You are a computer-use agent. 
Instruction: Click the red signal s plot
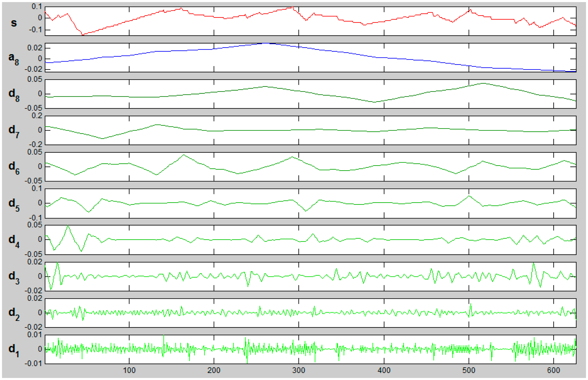click(x=310, y=21)
